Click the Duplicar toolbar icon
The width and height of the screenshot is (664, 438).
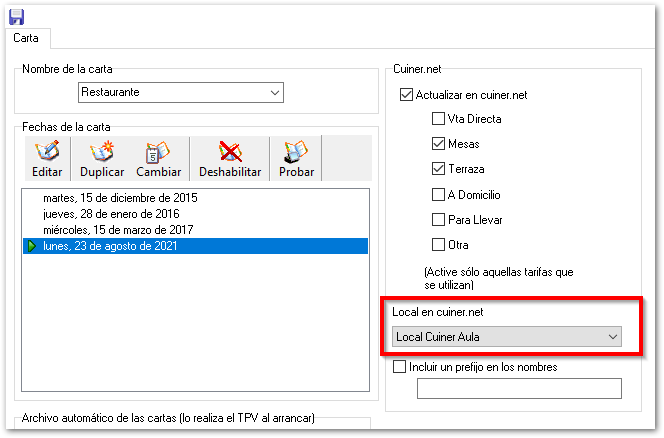102,159
